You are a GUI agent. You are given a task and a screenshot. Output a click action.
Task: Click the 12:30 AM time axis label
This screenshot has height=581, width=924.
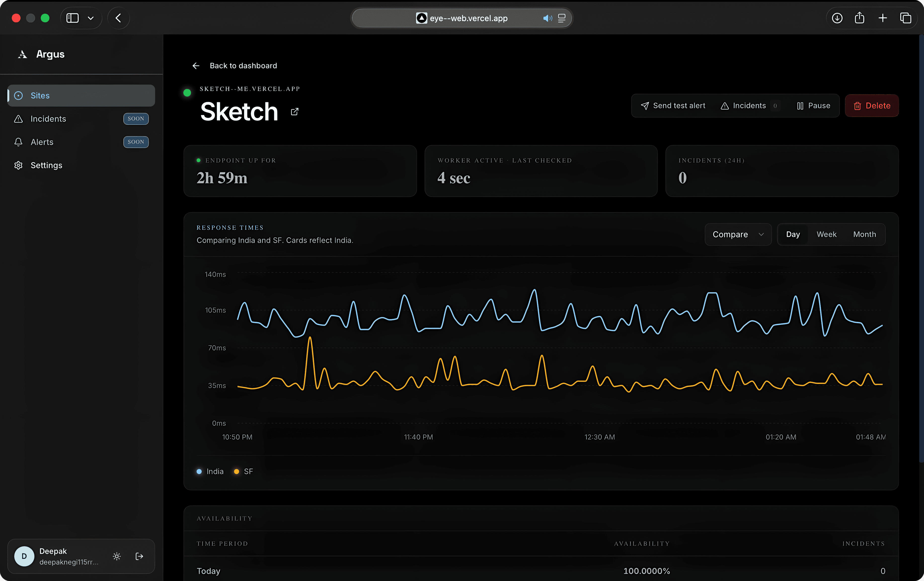pyautogui.click(x=599, y=437)
